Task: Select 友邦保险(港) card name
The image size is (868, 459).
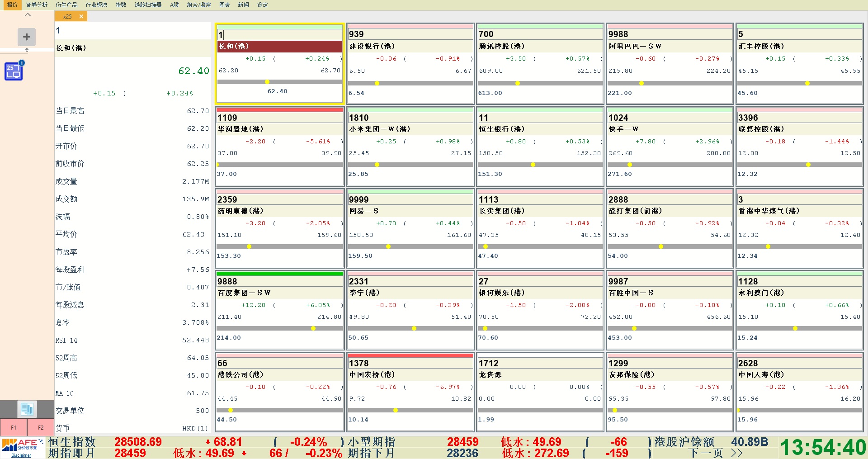Action: click(x=631, y=374)
